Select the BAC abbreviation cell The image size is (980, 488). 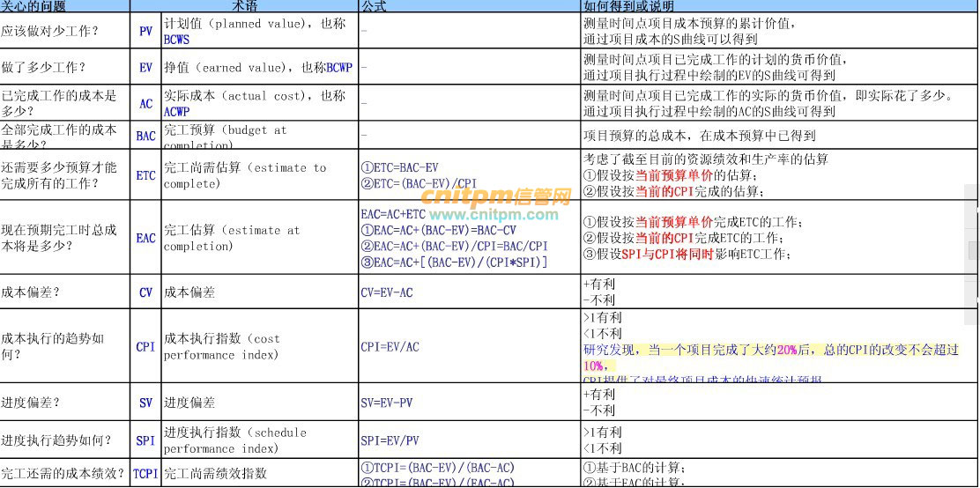145,136
